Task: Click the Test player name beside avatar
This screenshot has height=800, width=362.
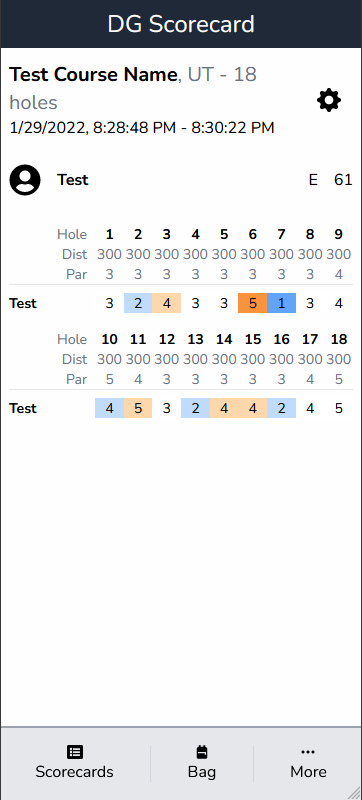Action: (72, 180)
